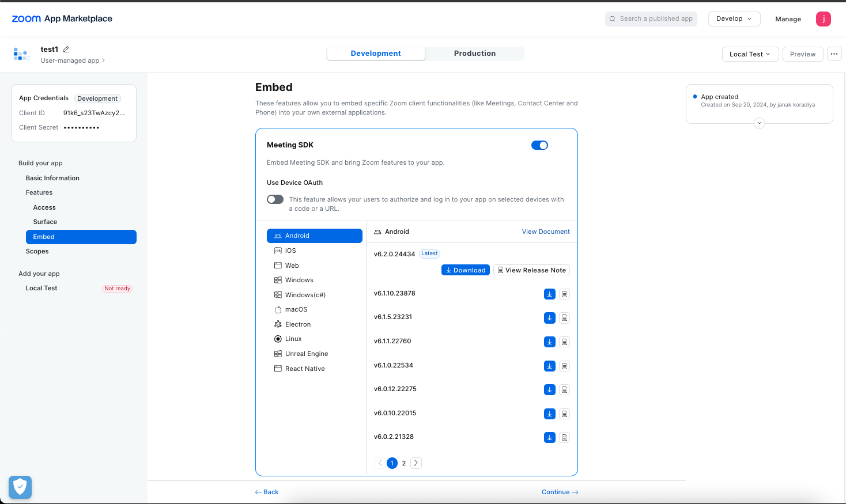Disable the Meeting SDK toggle
This screenshot has height=504, width=846.
click(x=539, y=145)
